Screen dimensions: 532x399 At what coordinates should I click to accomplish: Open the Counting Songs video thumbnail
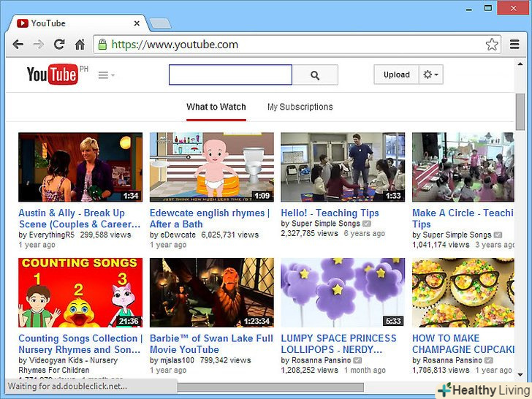point(80,292)
